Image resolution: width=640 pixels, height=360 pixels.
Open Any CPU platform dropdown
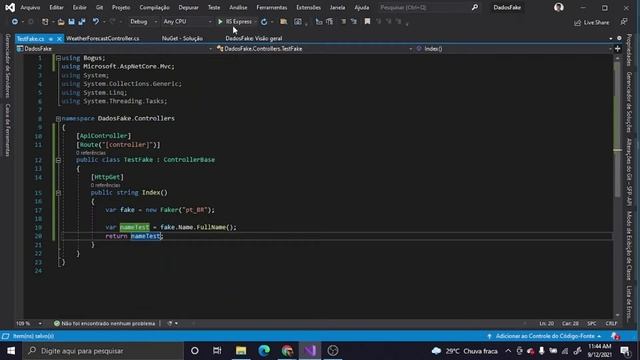187,22
